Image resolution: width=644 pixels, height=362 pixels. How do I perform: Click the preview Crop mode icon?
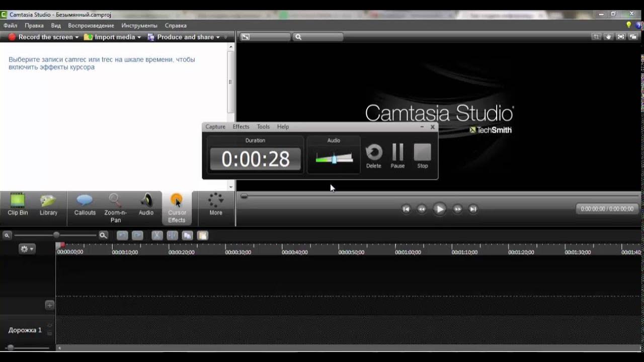[x=596, y=37]
